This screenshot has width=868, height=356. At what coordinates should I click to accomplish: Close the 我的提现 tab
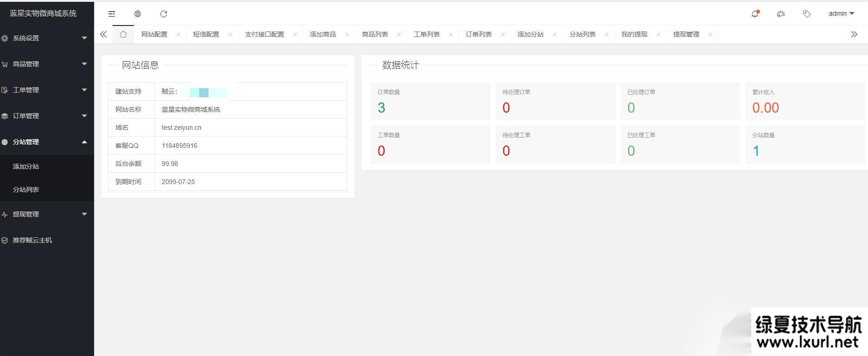click(x=659, y=34)
